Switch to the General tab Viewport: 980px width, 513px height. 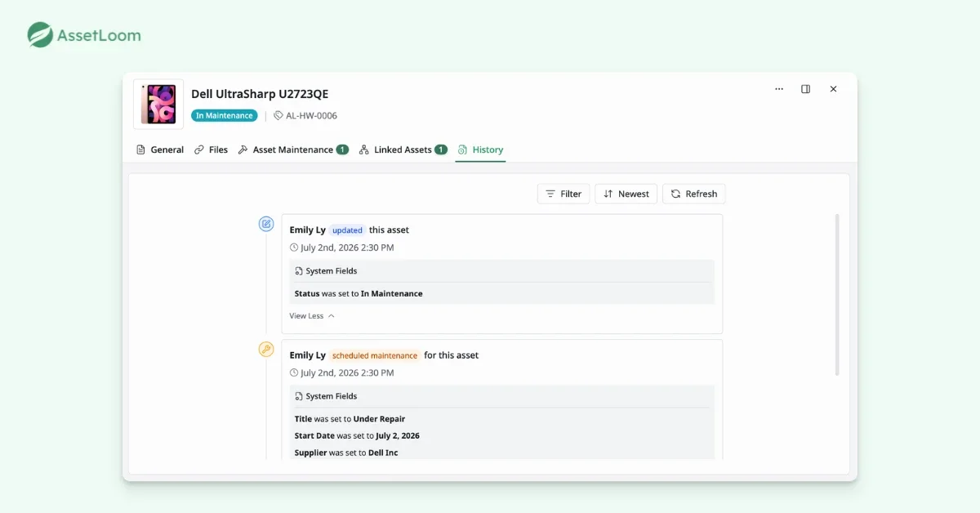click(160, 149)
